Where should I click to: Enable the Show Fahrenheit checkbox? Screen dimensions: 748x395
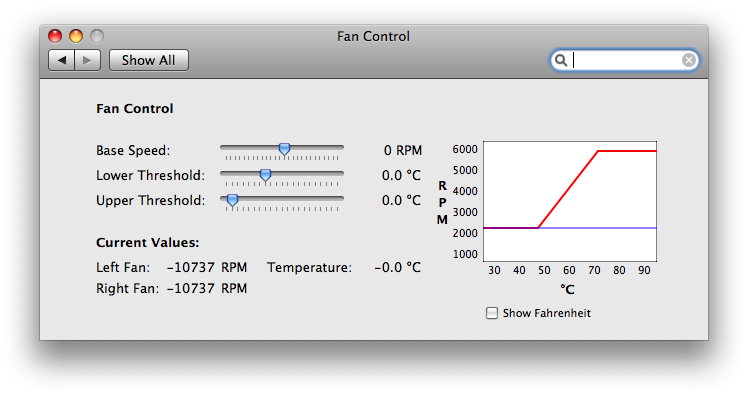pyautogui.click(x=491, y=313)
